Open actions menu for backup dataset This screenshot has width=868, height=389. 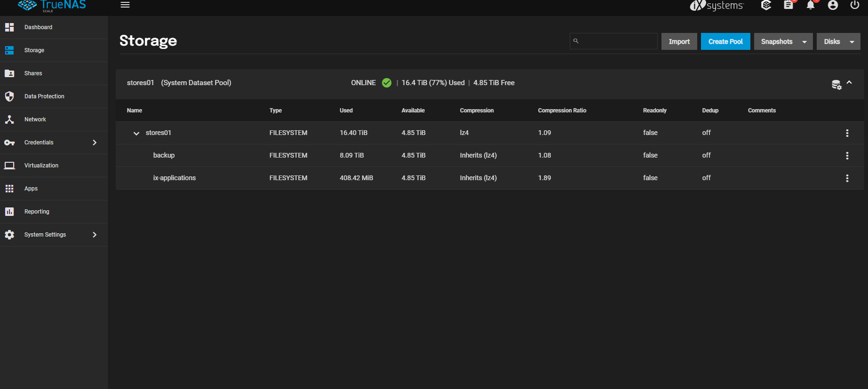(847, 156)
